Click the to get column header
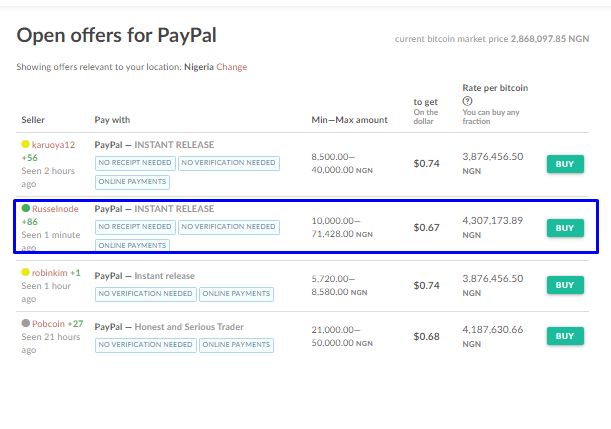 [x=426, y=102]
